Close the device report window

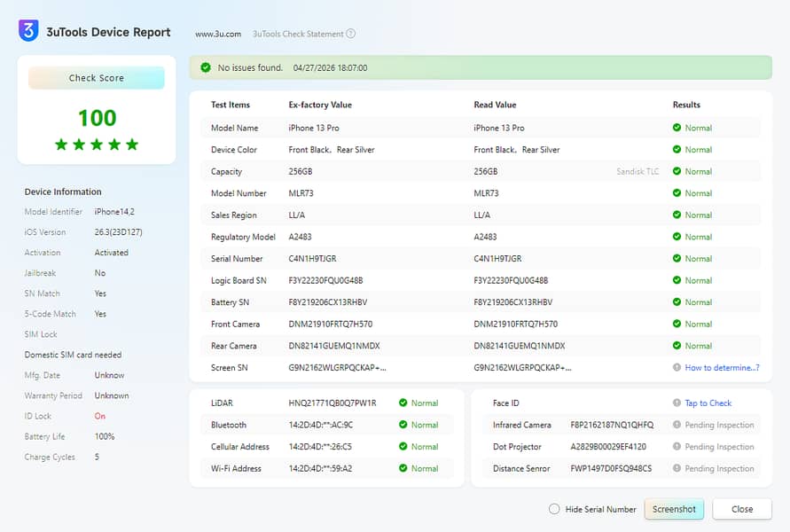coord(741,509)
